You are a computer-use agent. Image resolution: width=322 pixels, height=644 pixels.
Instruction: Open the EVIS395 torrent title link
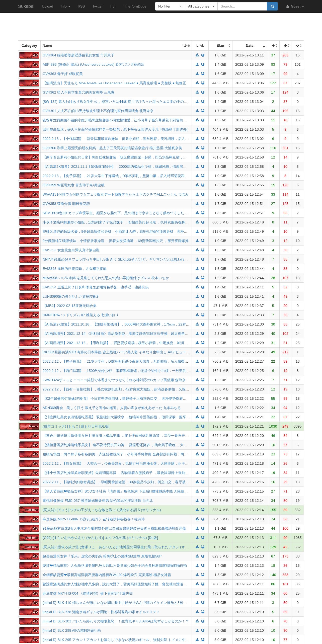coord(74,269)
